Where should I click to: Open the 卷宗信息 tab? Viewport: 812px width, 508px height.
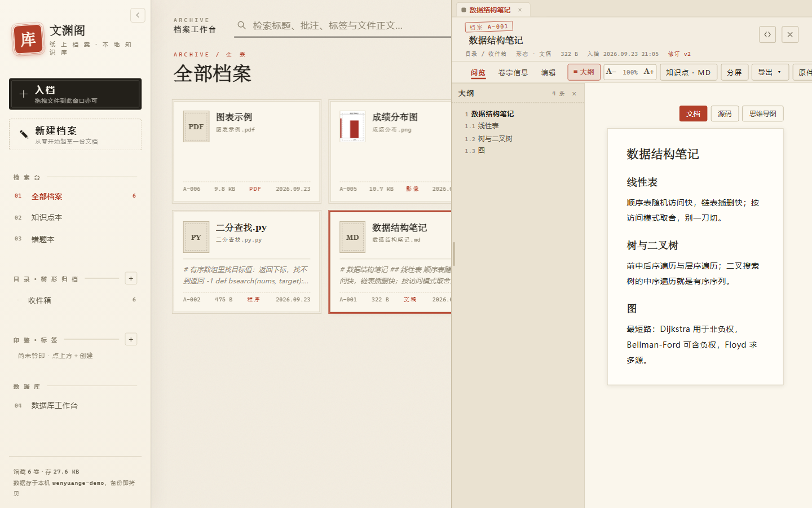(513, 72)
